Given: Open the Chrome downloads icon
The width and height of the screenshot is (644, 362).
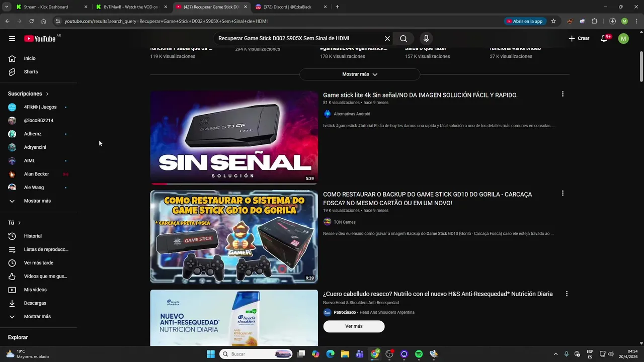Looking at the screenshot, I should 612,21.
